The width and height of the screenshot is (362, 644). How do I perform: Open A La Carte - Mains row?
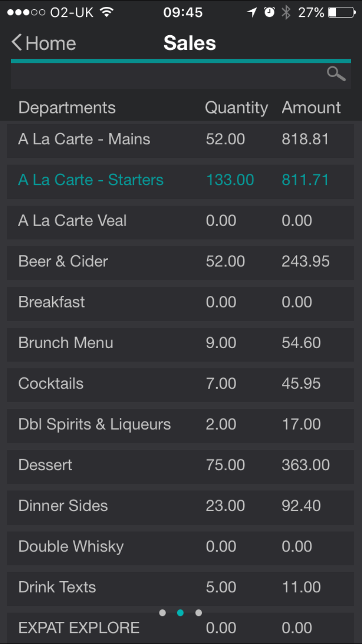181,140
